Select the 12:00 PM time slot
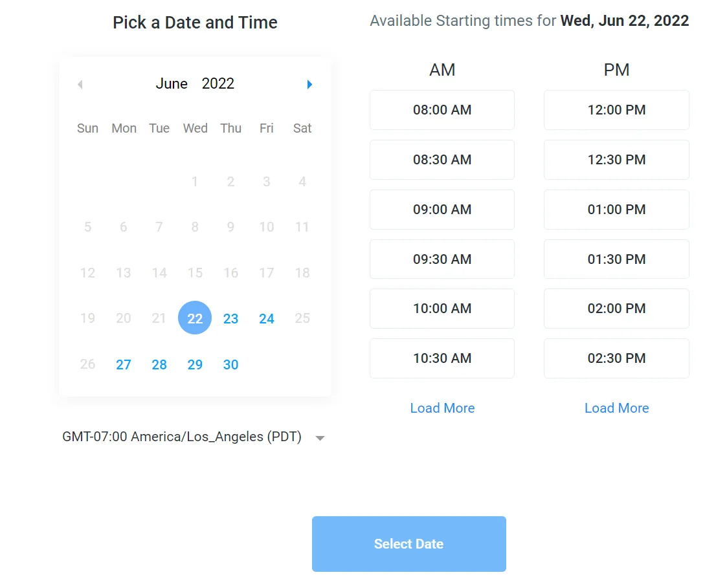 point(616,110)
